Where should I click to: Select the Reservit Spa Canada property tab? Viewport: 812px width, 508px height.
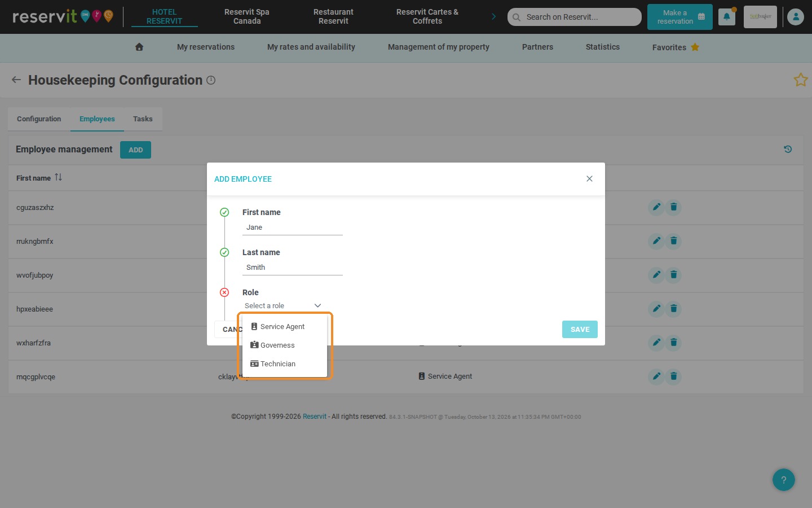[x=247, y=16]
